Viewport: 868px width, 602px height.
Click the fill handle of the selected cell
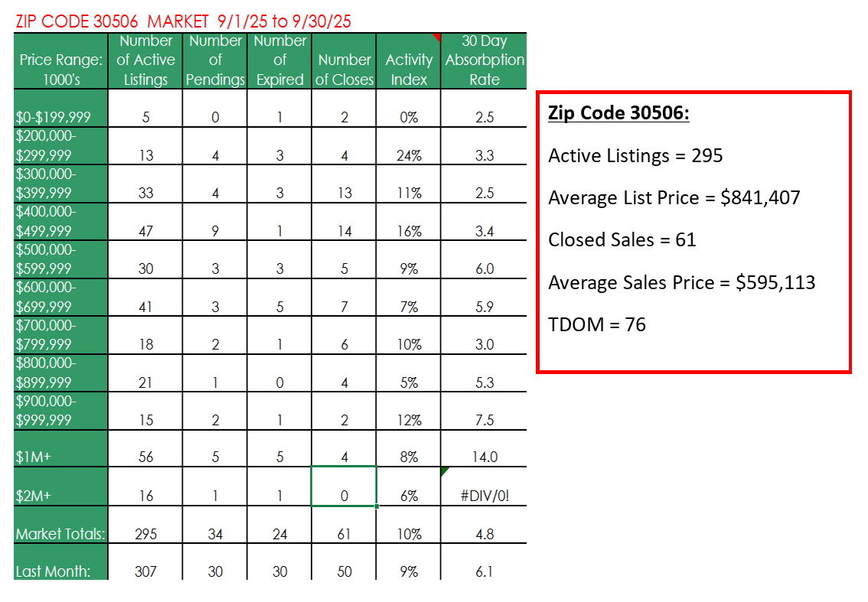tap(377, 506)
